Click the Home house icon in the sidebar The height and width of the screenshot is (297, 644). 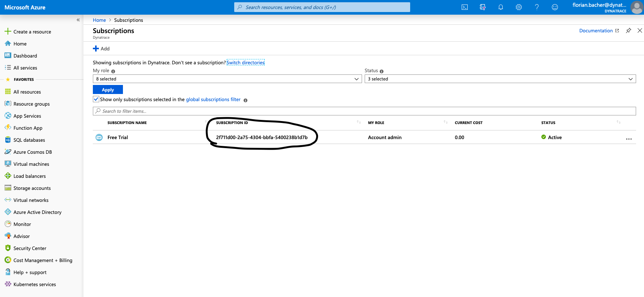point(8,44)
